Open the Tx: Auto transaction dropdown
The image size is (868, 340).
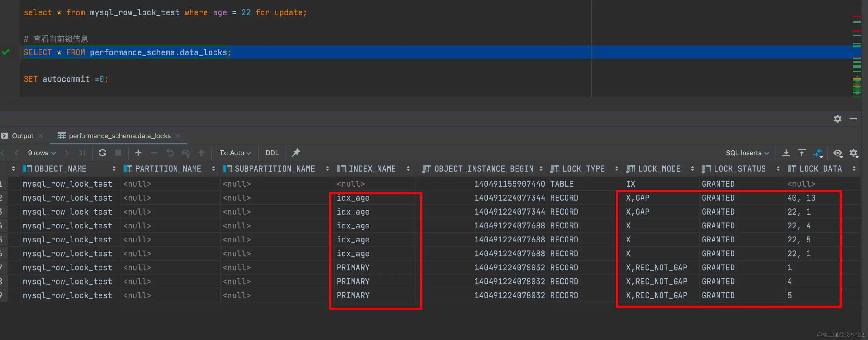tap(235, 153)
